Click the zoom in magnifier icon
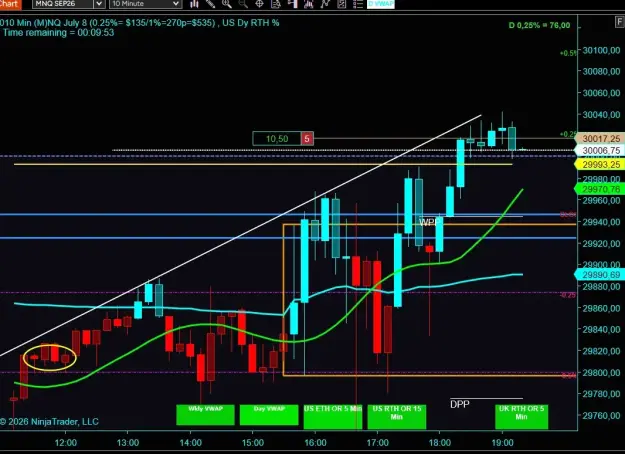Image resolution: width=625 pixels, height=454 pixels. click(x=227, y=4)
